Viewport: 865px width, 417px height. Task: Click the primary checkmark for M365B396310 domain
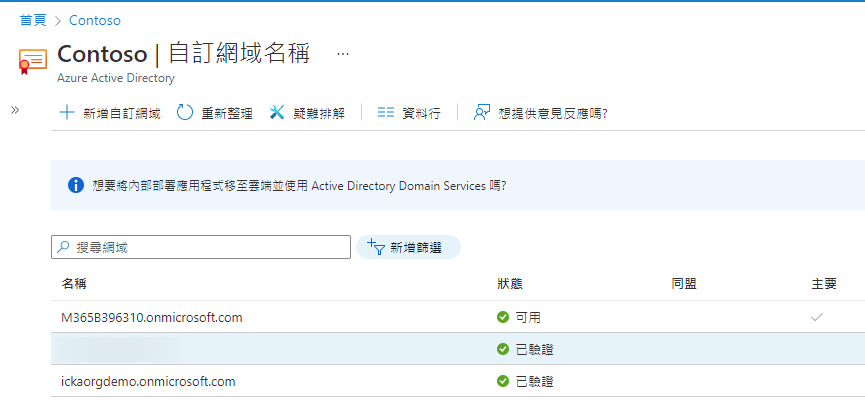[x=817, y=317]
